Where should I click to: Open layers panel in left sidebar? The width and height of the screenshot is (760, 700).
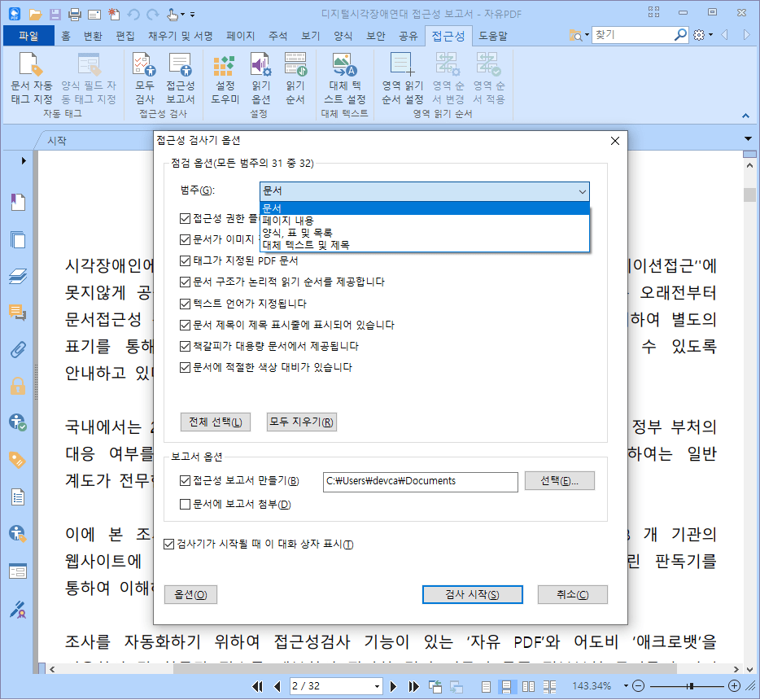coord(18,276)
